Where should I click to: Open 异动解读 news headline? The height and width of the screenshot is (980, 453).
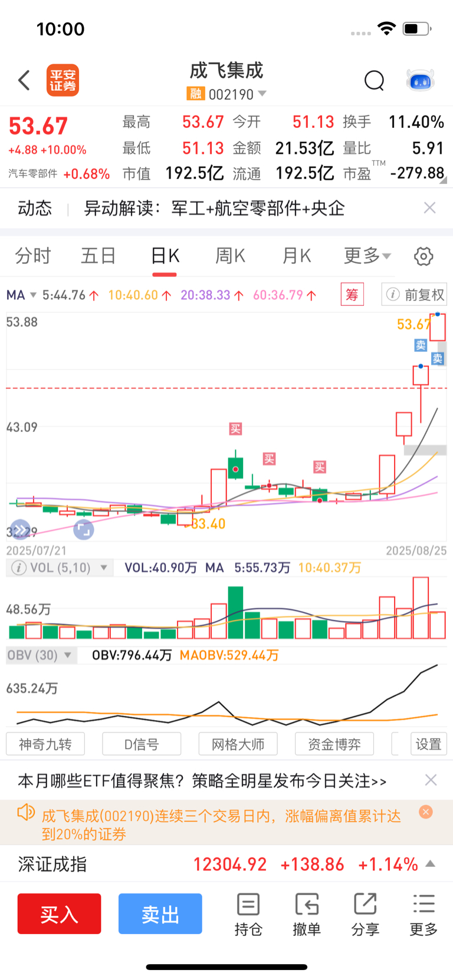click(x=214, y=208)
